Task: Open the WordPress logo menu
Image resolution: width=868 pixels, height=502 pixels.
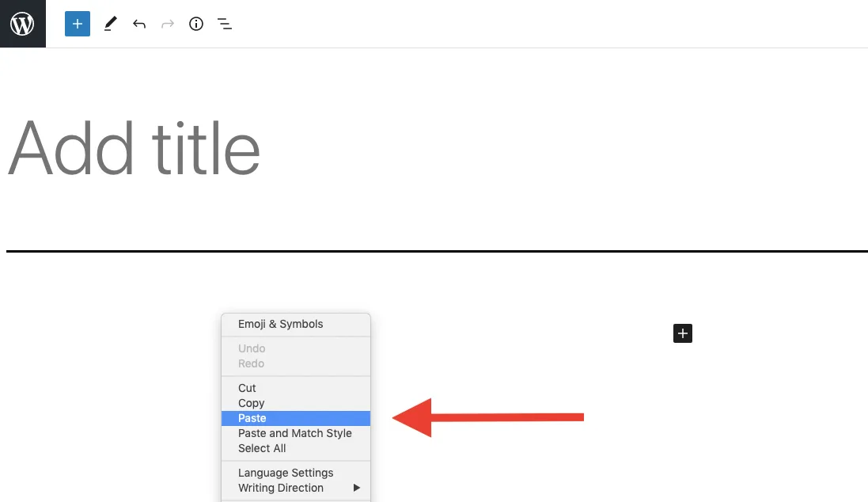Action: point(23,24)
